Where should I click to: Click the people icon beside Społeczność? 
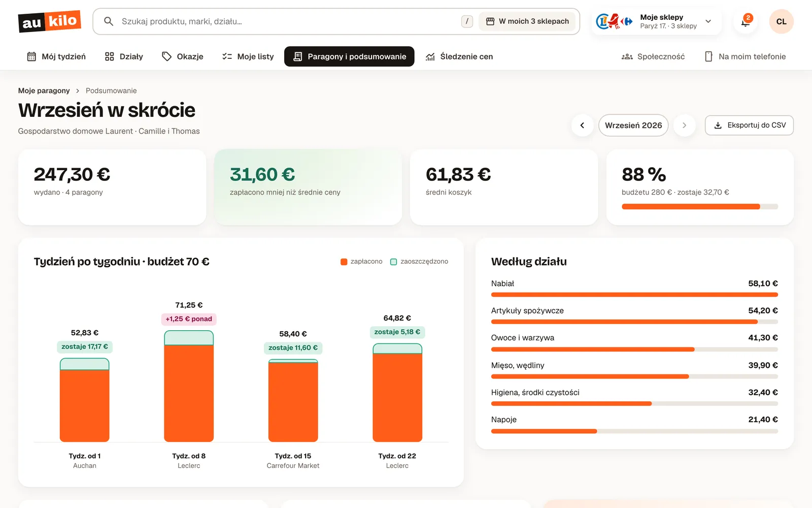(x=627, y=56)
